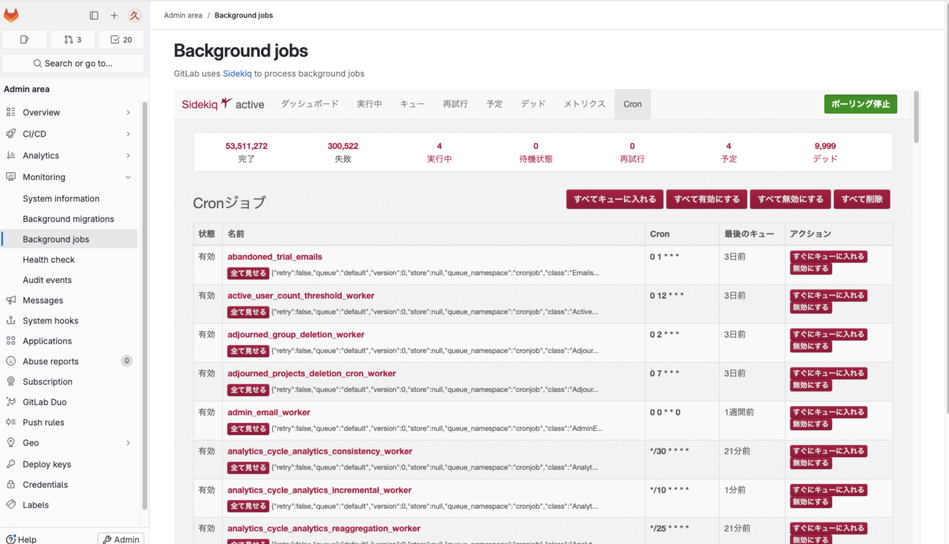This screenshot has width=949, height=544.
Task: Click the ポーリング停止 green button
Action: (860, 104)
